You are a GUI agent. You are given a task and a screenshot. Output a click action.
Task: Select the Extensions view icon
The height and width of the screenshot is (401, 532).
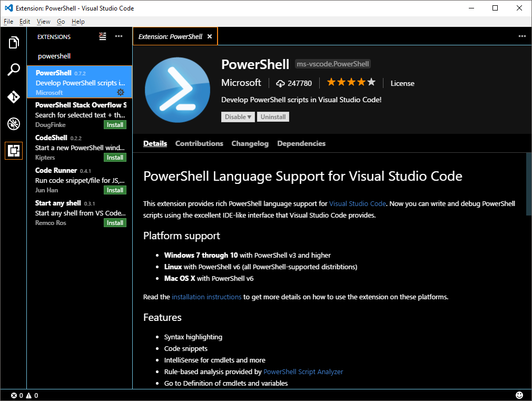(x=14, y=150)
